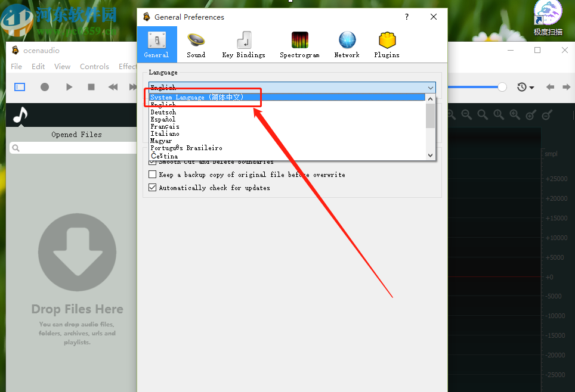This screenshot has width=575, height=392.
Task: Click the vertical zoom in icon
Action: [x=531, y=114]
